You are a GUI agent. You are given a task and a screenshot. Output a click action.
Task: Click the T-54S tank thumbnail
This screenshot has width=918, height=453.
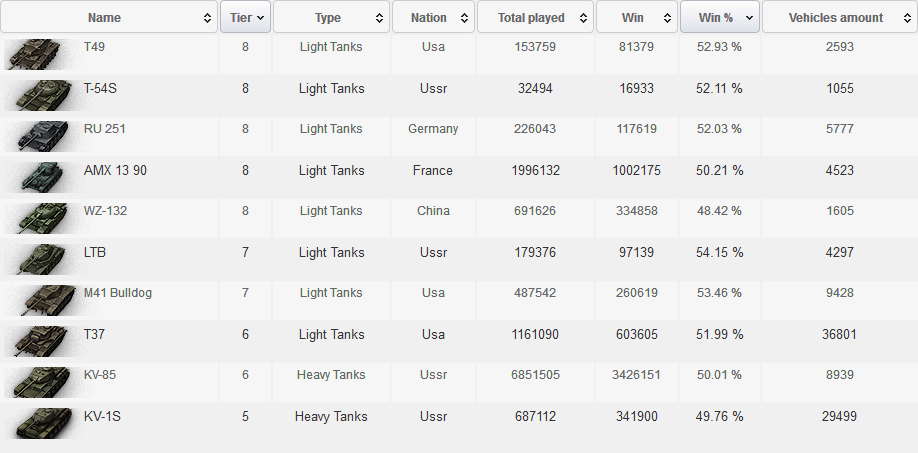38,94
